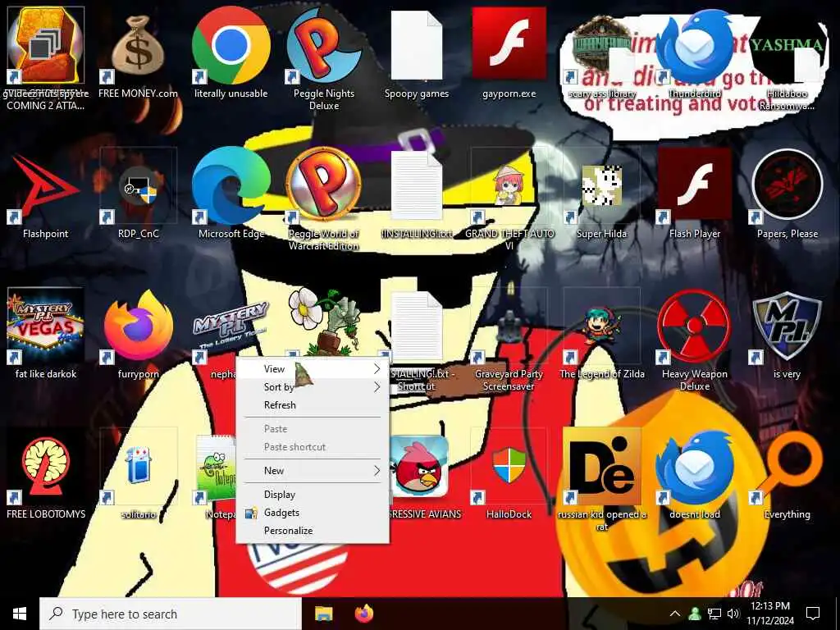The width and height of the screenshot is (840, 630).
Task: Open the Notepad++ shortcut beside the context menu
Action: pos(216,470)
